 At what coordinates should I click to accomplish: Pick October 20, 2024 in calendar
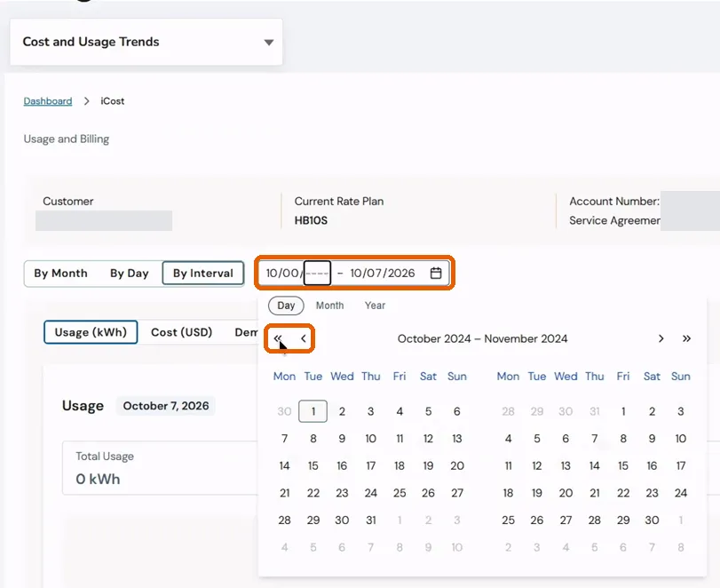click(x=457, y=465)
